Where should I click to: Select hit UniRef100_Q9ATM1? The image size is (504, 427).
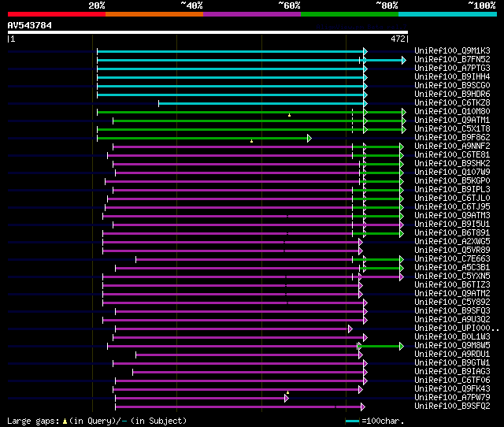click(452, 121)
